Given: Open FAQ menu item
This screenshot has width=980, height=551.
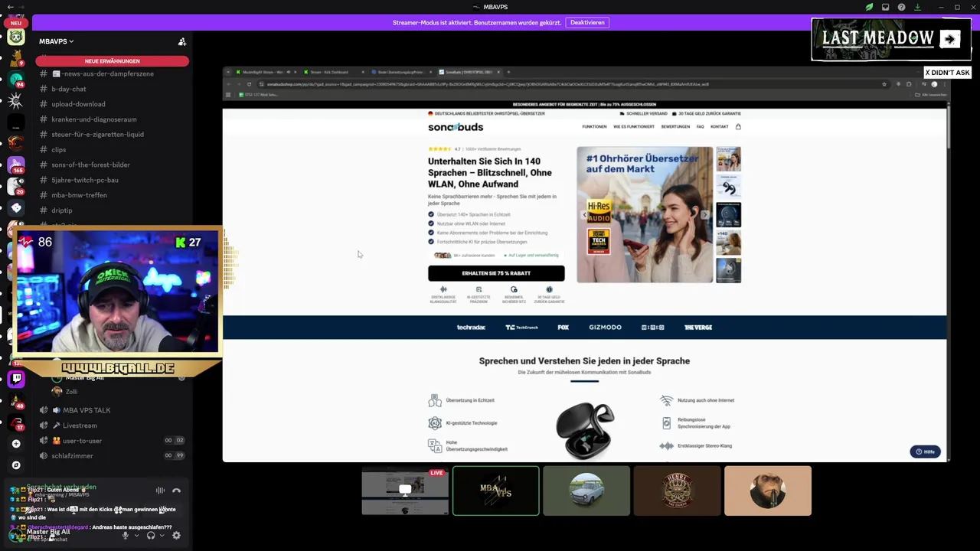Looking at the screenshot, I should 700,126.
